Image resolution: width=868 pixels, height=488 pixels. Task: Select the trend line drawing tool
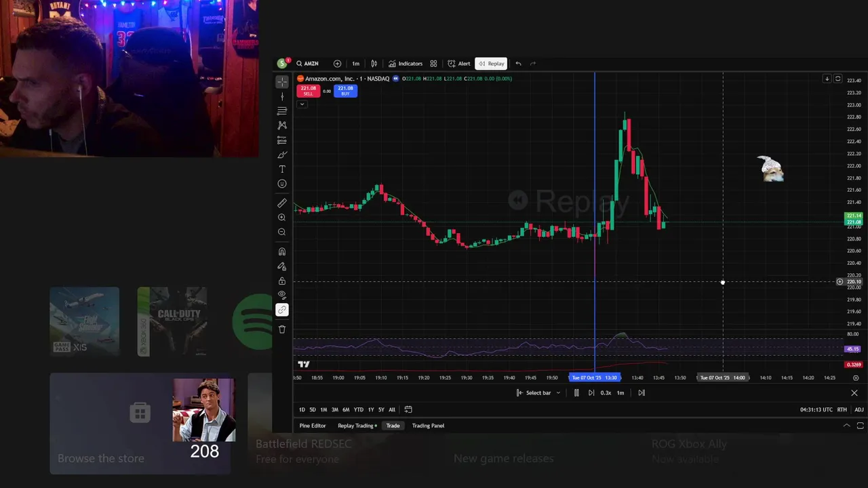(282, 96)
